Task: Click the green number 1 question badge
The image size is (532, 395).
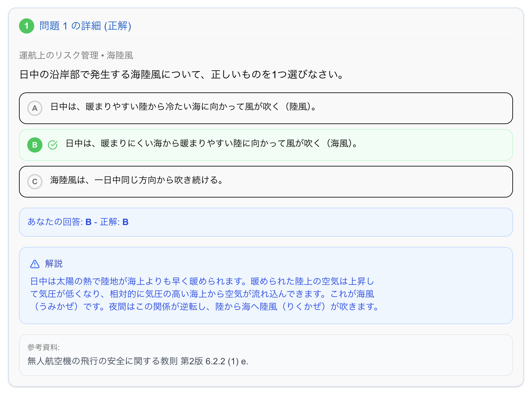Action: click(x=27, y=26)
